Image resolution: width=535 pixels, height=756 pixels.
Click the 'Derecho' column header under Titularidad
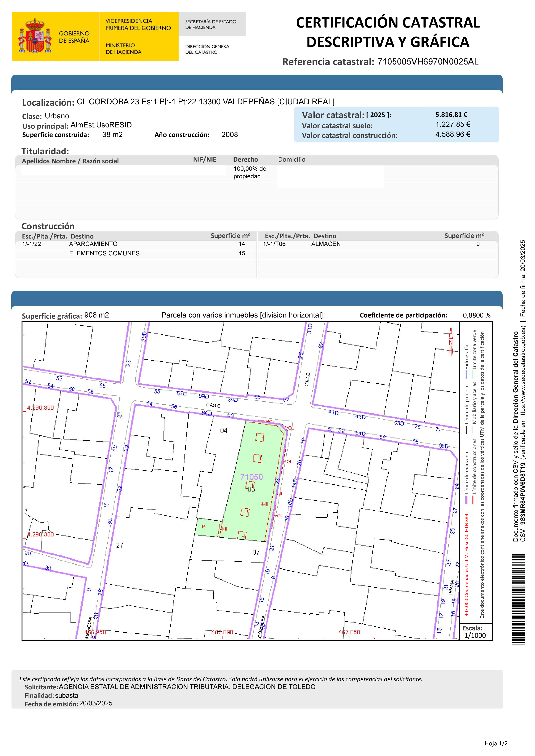tap(245, 160)
